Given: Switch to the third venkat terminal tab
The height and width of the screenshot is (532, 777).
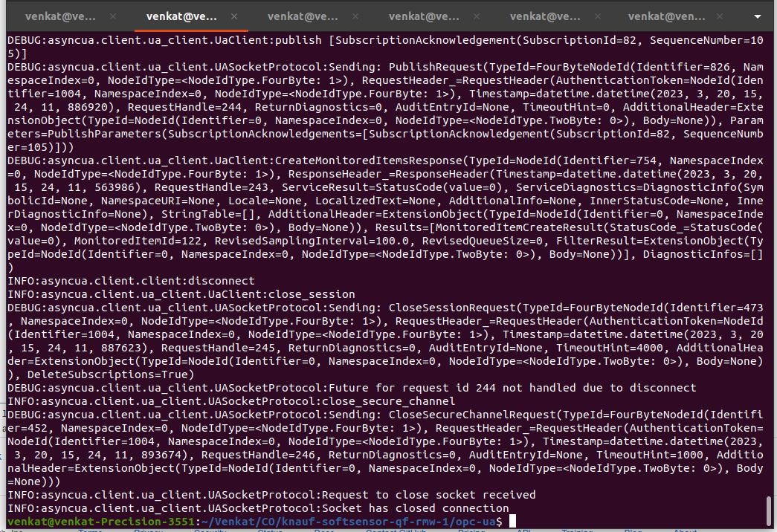Looking at the screenshot, I should coord(303,15).
